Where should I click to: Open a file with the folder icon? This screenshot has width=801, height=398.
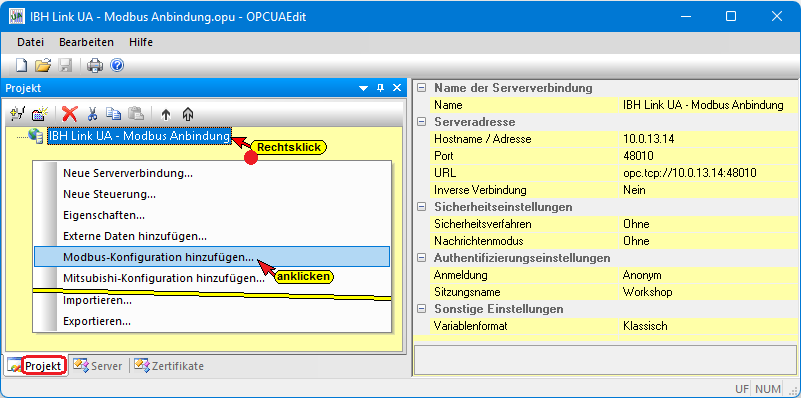pyautogui.click(x=43, y=65)
